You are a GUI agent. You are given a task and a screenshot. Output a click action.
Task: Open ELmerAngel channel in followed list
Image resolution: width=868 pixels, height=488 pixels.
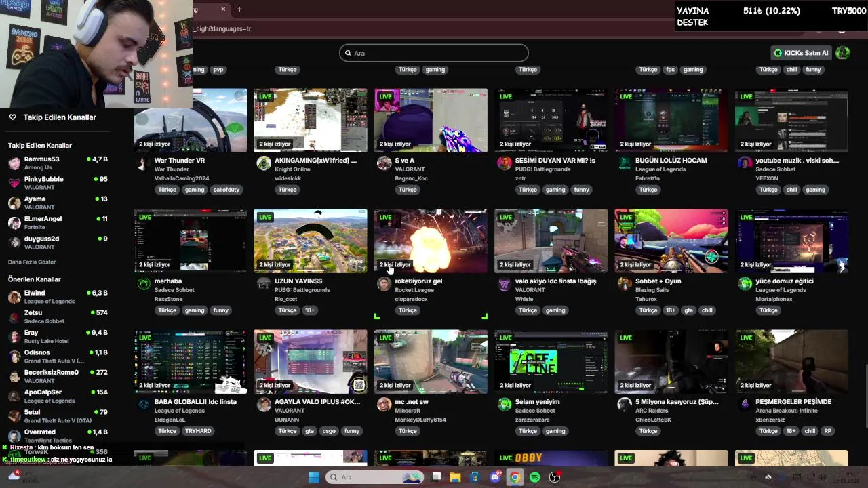pyautogui.click(x=58, y=222)
